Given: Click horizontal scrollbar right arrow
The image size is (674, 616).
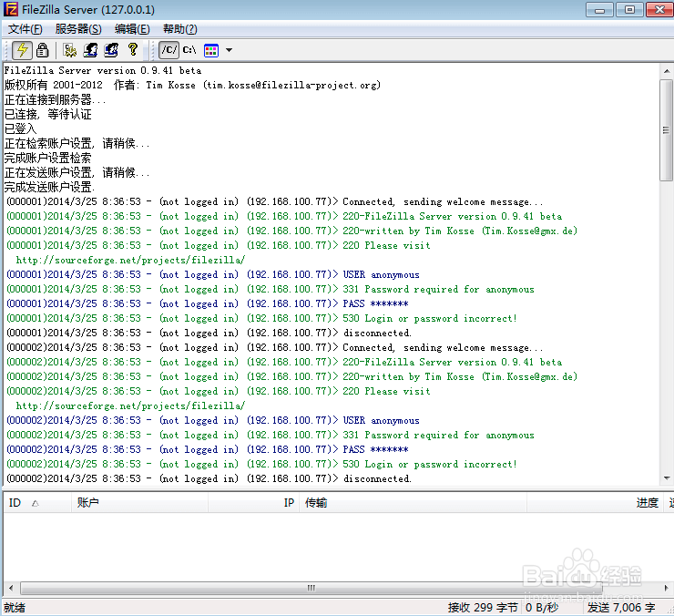Looking at the screenshot, I should 667,588.
